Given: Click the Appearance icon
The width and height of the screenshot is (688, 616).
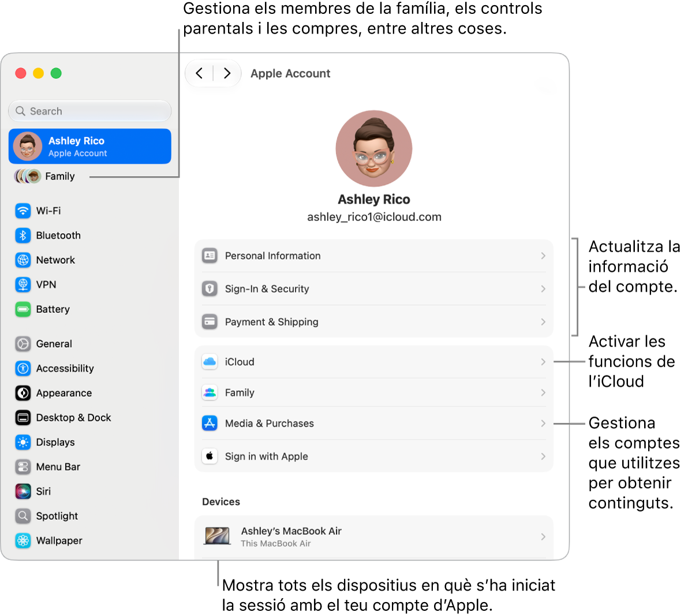Looking at the screenshot, I should [23, 393].
